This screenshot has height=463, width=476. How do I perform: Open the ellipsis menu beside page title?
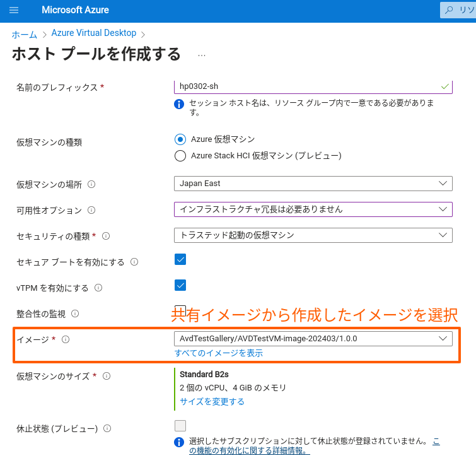click(x=202, y=56)
